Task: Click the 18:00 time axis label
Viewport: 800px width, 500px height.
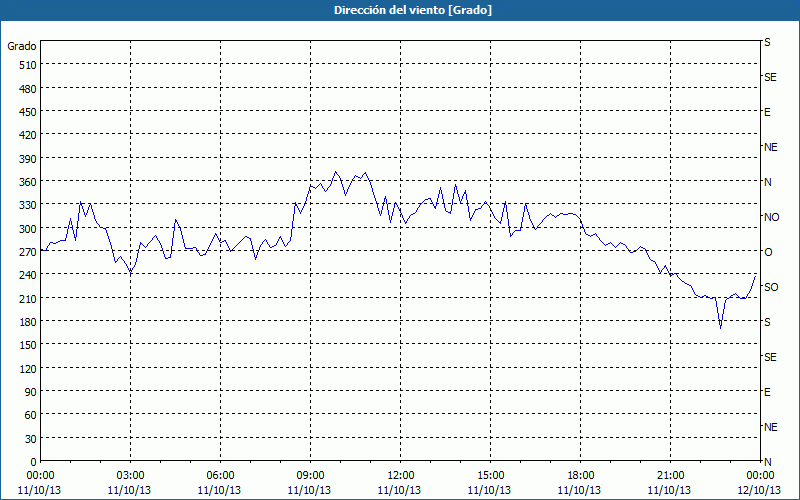Action: [581, 476]
